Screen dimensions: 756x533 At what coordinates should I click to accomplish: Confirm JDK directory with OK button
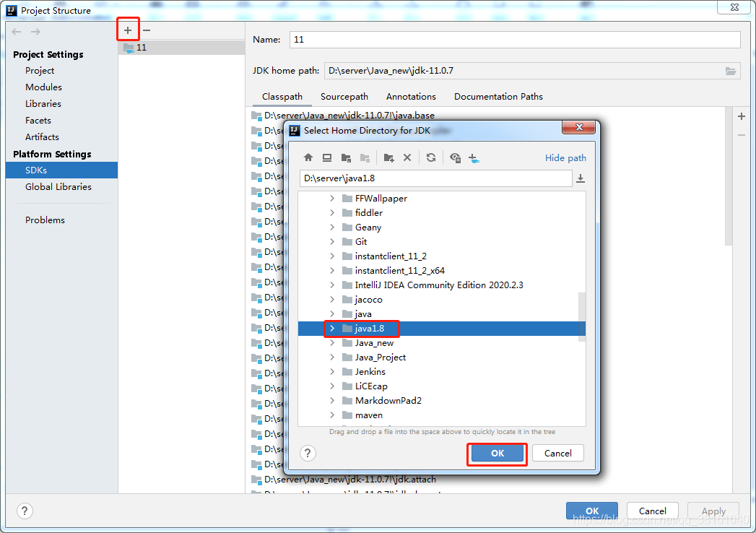tap(497, 454)
